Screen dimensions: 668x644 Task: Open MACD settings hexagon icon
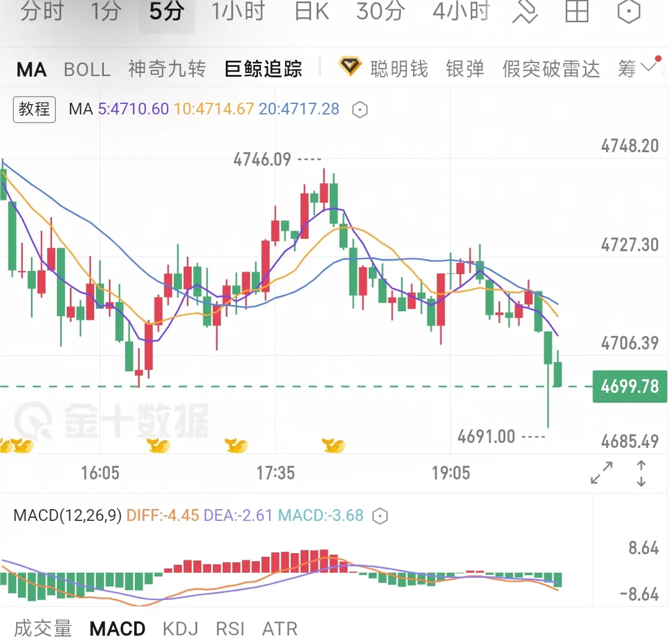pos(380,516)
